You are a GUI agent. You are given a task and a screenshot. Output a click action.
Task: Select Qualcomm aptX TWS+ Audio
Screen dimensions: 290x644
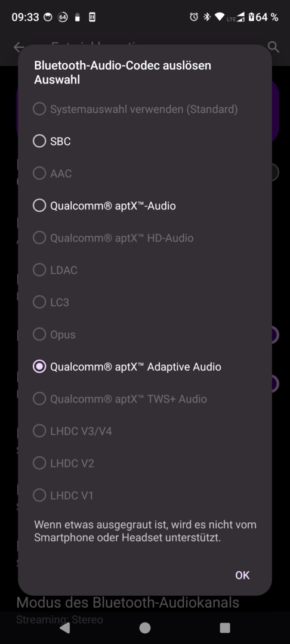coord(145,399)
